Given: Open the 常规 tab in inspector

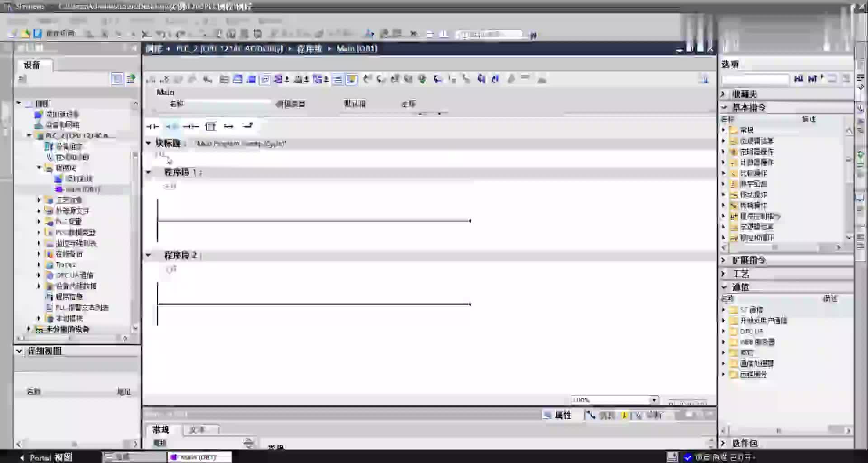Looking at the screenshot, I should 161,430.
